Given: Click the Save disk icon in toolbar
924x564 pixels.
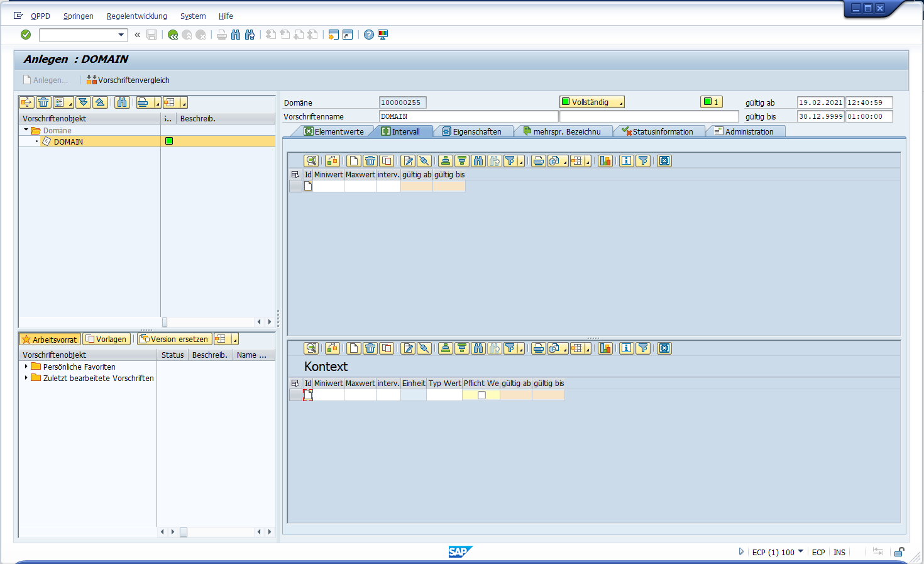Looking at the screenshot, I should pyautogui.click(x=151, y=35).
